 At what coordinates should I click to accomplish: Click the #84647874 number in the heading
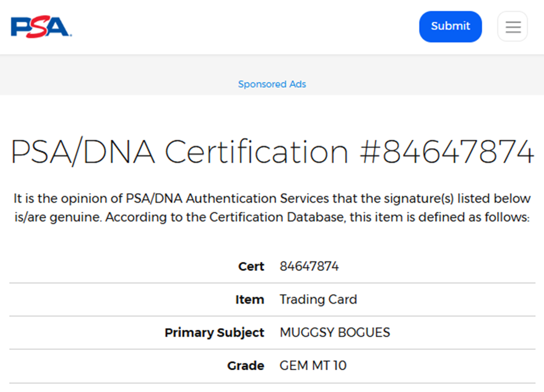447,152
